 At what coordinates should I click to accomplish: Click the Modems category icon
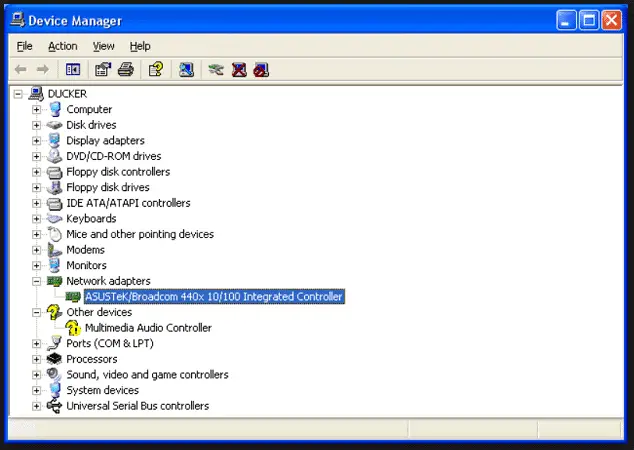click(x=54, y=250)
